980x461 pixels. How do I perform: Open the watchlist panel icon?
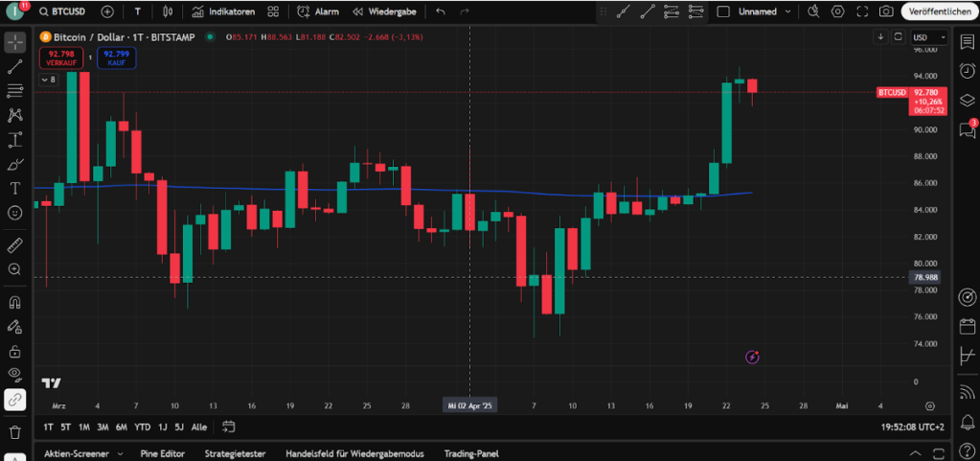click(967, 41)
